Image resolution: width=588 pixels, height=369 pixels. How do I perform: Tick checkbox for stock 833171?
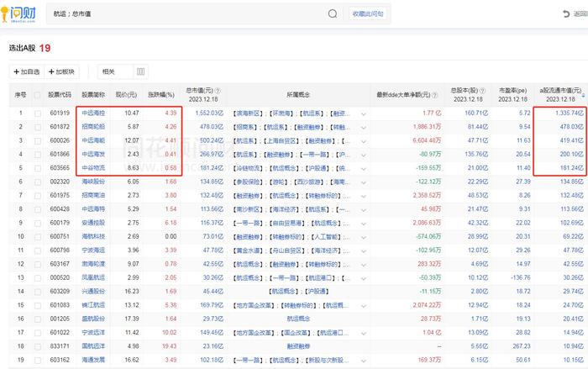38,346
